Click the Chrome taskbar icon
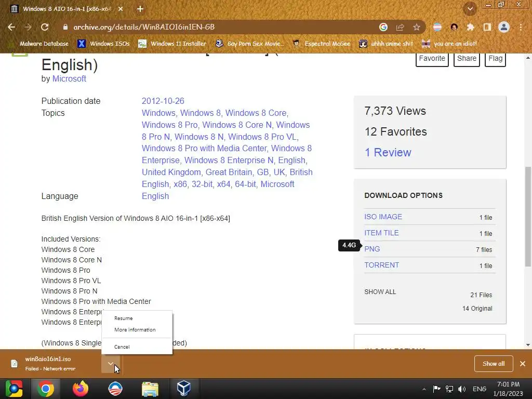532x399 pixels. (46, 389)
